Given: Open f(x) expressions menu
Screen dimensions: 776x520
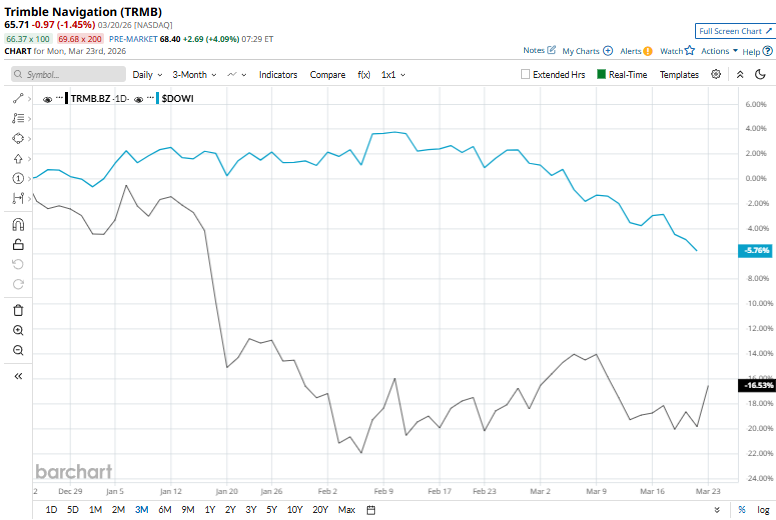Looking at the screenshot, I should click(364, 75).
